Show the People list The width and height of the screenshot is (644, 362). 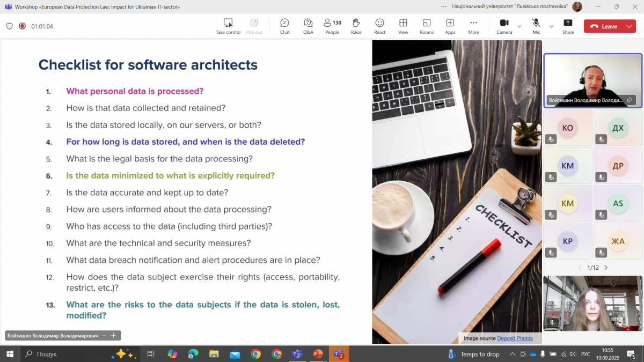click(332, 26)
